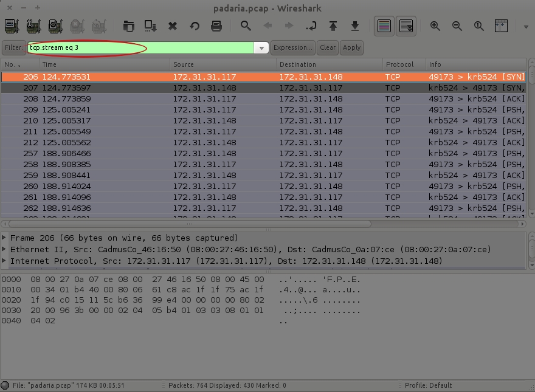Viewport: 535px width, 392px height.
Task: Expand the Ethernet II details
Action: pyautogui.click(x=4, y=249)
